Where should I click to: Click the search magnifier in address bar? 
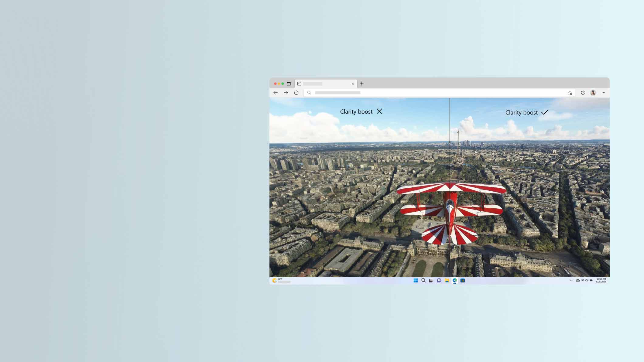point(309,93)
